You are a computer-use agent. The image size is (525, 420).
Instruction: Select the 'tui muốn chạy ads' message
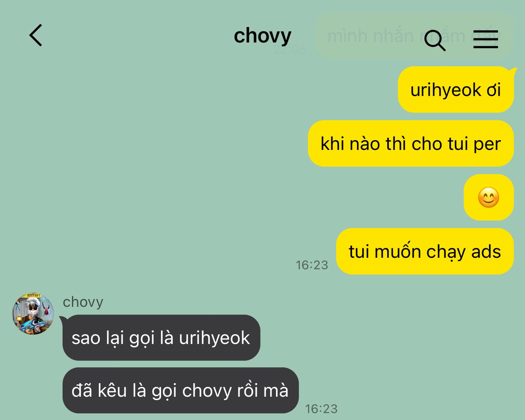pos(425,251)
